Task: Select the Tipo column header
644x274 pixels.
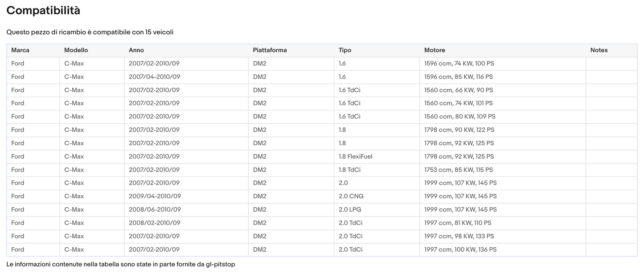Action: [x=345, y=50]
